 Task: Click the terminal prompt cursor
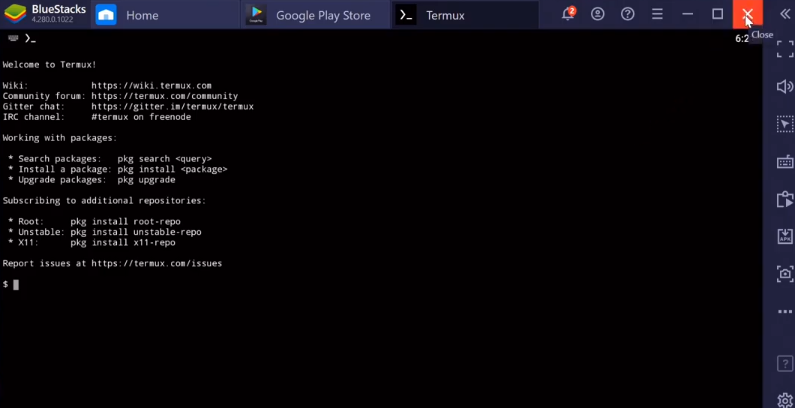(16, 285)
